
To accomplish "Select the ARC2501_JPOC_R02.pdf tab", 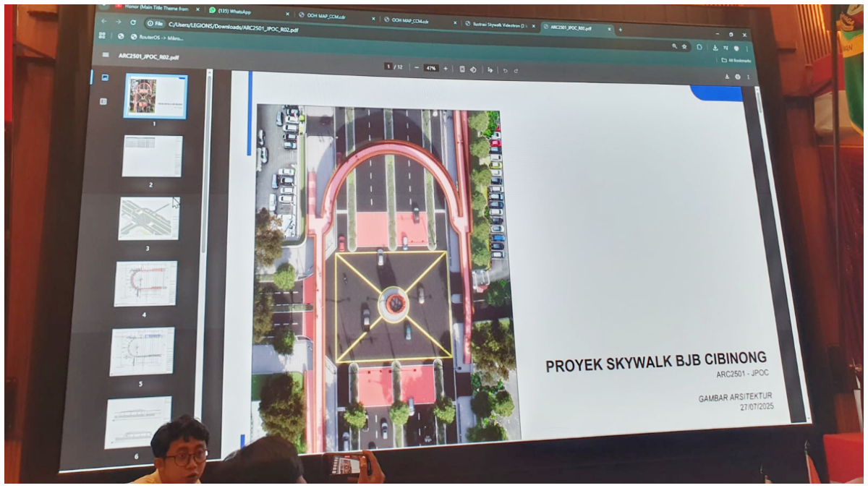I will pos(576,27).
